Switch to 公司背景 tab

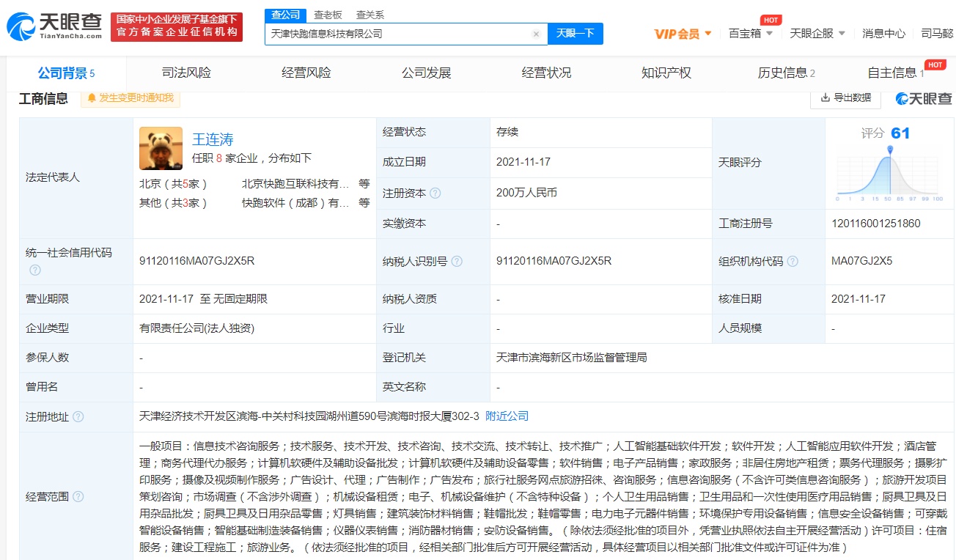pos(66,73)
